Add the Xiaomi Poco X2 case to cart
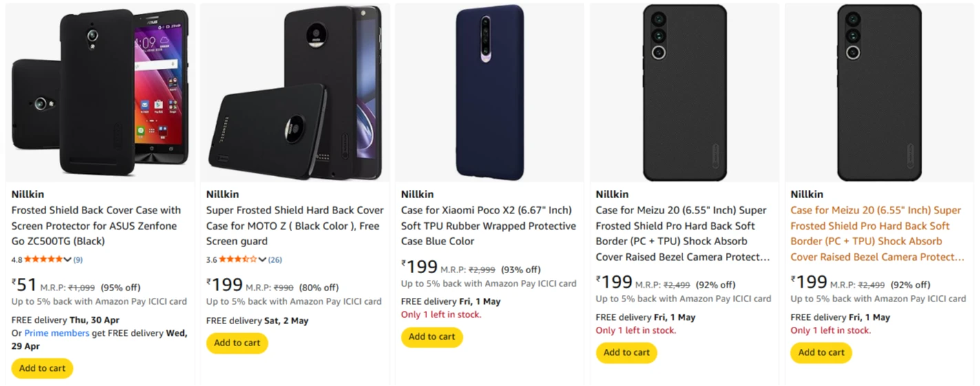980x386 pixels. pyautogui.click(x=432, y=337)
